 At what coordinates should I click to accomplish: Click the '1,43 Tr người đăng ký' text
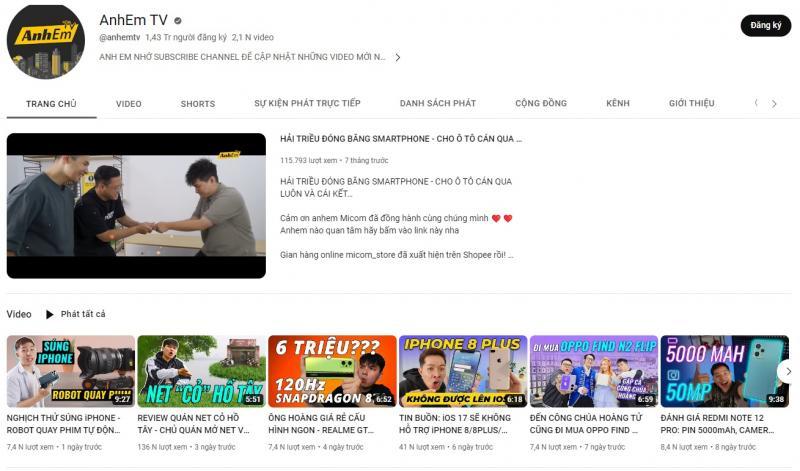point(186,37)
